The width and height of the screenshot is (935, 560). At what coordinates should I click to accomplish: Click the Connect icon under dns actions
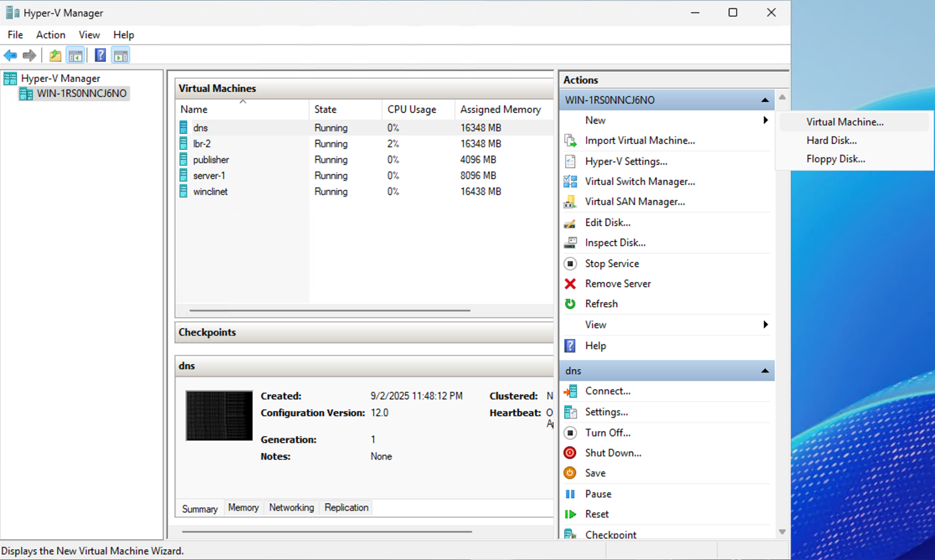(570, 391)
